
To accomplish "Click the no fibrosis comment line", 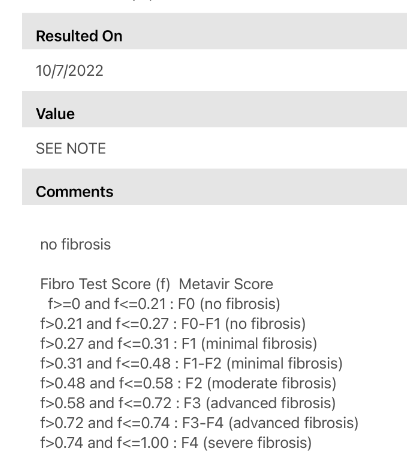I will [x=75, y=244].
